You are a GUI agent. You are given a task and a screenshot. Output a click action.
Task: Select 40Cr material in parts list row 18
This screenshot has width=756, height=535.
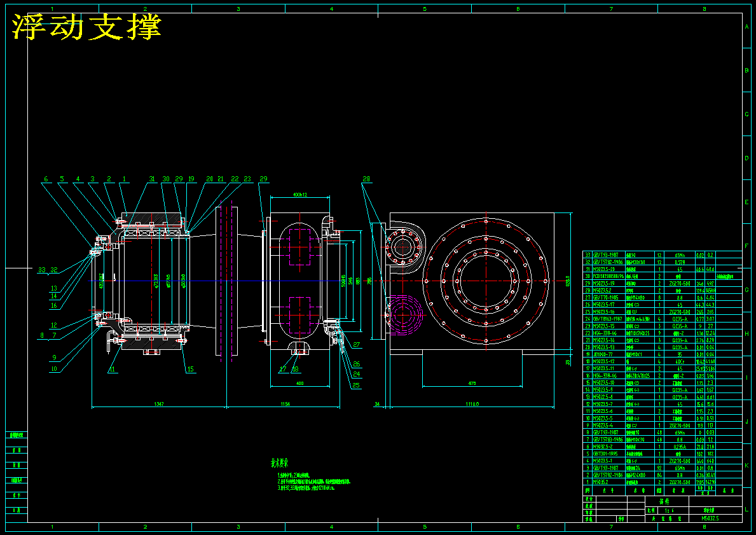[681, 361]
